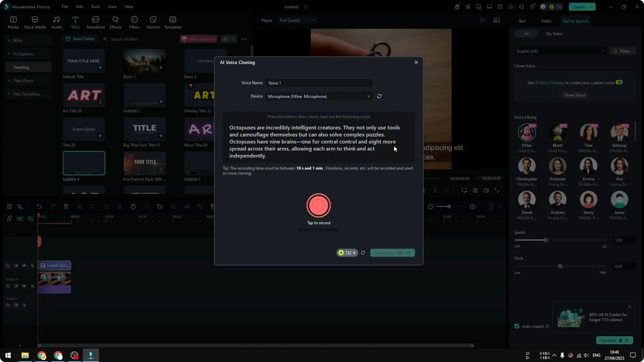
Task: Click the delete clip trash icon
Action: pos(66,206)
